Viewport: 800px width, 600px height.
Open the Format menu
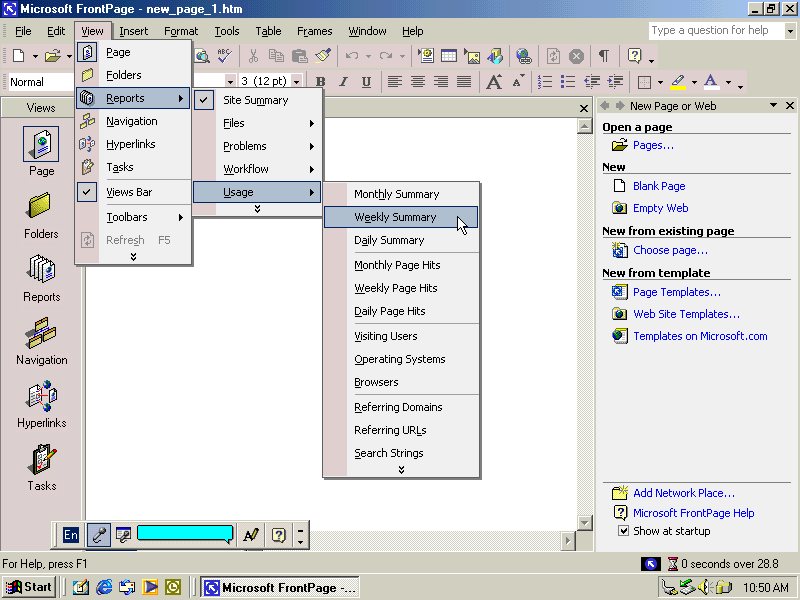click(x=181, y=31)
